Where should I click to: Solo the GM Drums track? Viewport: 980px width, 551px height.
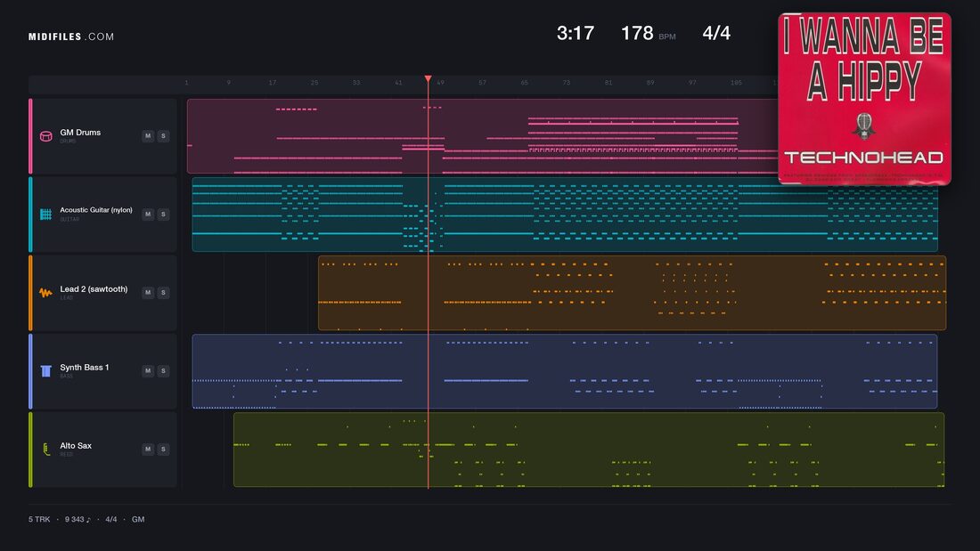[x=163, y=136]
